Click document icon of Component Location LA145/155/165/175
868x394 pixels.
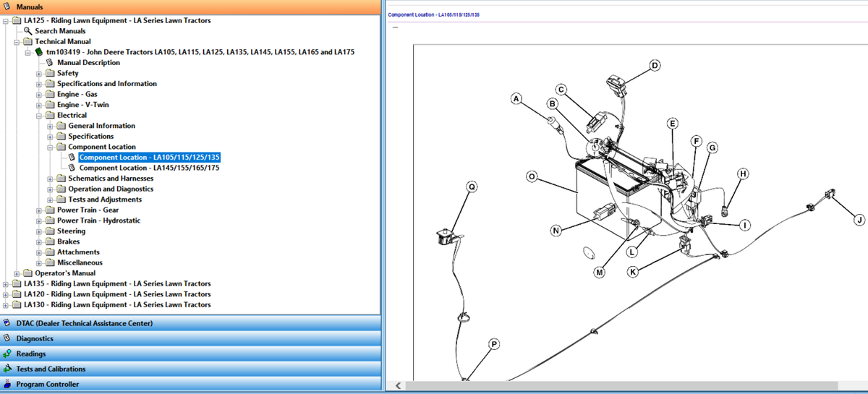click(72, 168)
